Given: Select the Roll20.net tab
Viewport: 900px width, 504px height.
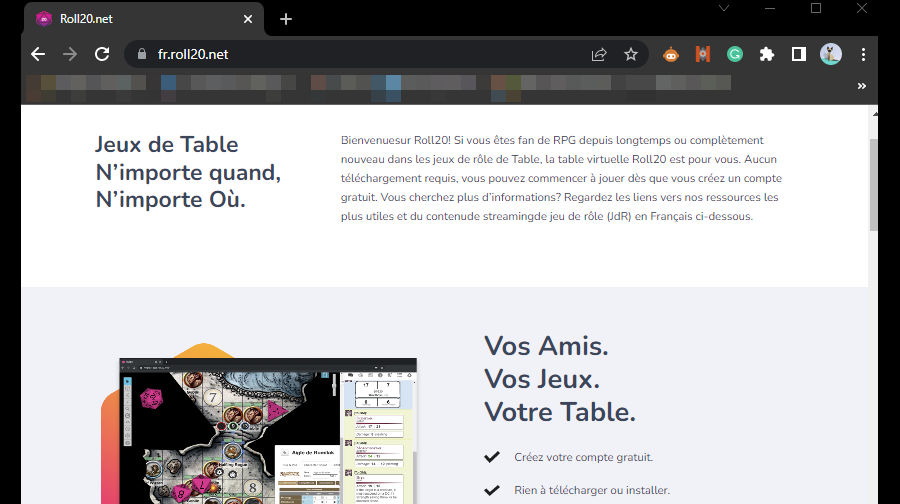Looking at the screenshot, I should pos(143,19).
